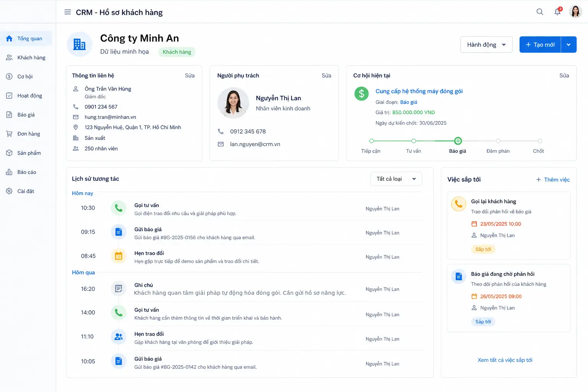Click Nguyễn Thị Lan profile photo

[x=233, y=103]
